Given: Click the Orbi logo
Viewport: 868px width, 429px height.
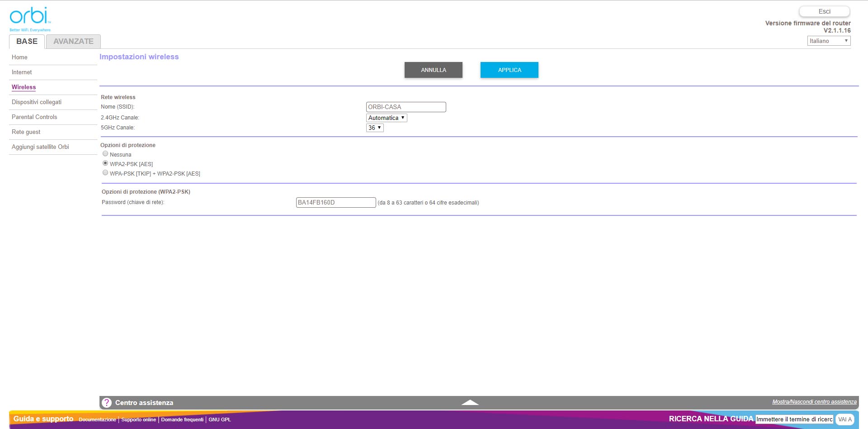Looking at the screenshot, I should tap(30, 18).
